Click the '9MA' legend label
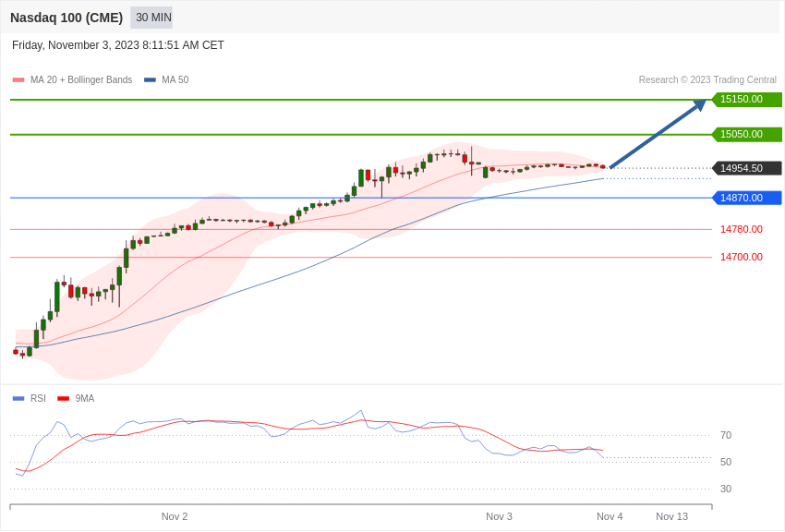The image size is (785, 532). (85, 399)
